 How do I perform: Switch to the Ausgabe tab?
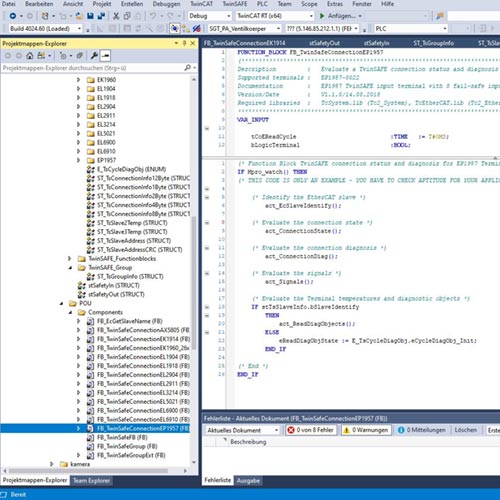pyautogui.click(x=248, y=480)
